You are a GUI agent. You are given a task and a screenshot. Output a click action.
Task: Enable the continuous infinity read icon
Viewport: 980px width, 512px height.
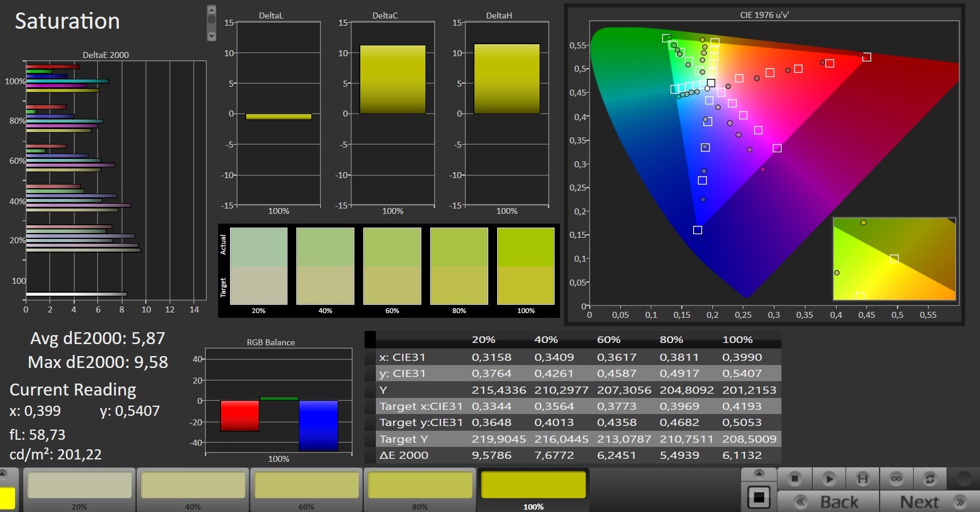point(896,479)
